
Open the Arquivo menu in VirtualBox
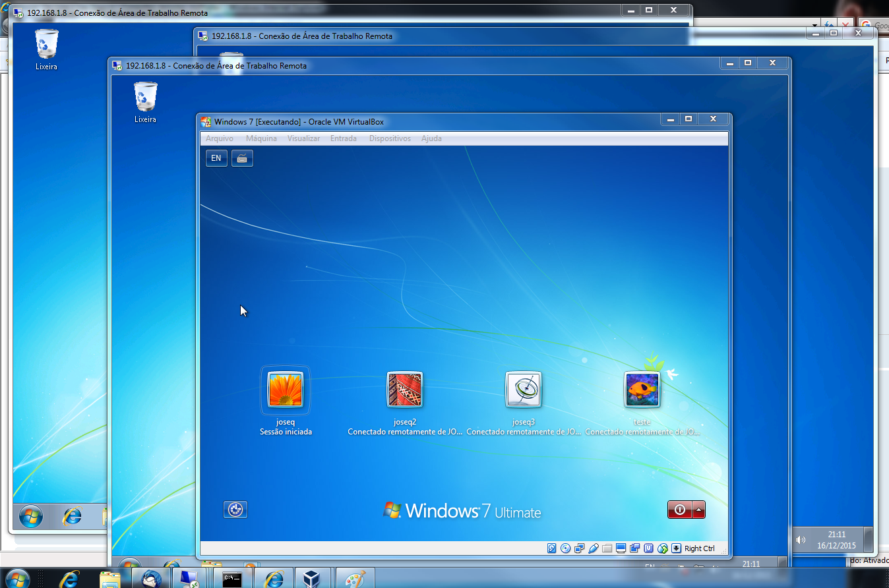(x=220, y=138)
